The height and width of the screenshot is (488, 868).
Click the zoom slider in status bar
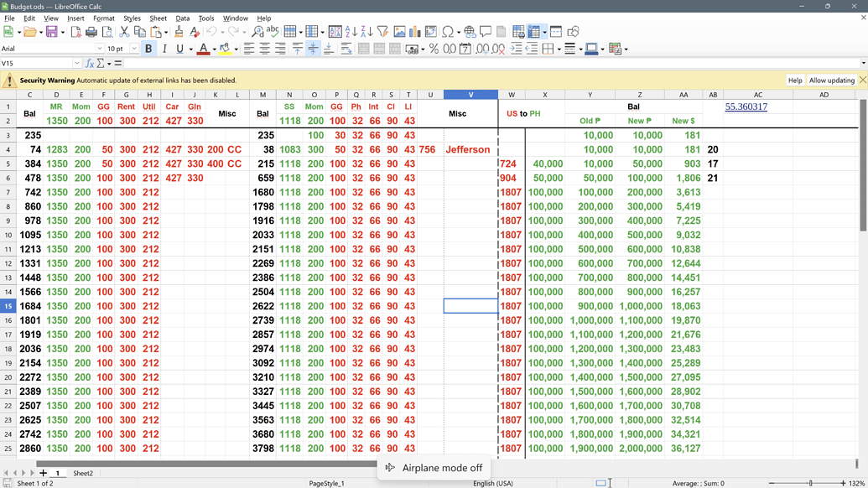click(810, 483)
